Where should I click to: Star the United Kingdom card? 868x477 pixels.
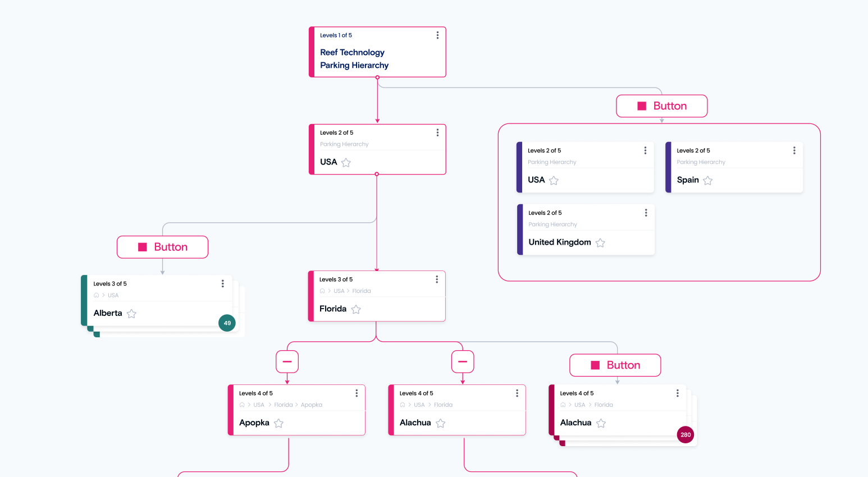[600, 242]
